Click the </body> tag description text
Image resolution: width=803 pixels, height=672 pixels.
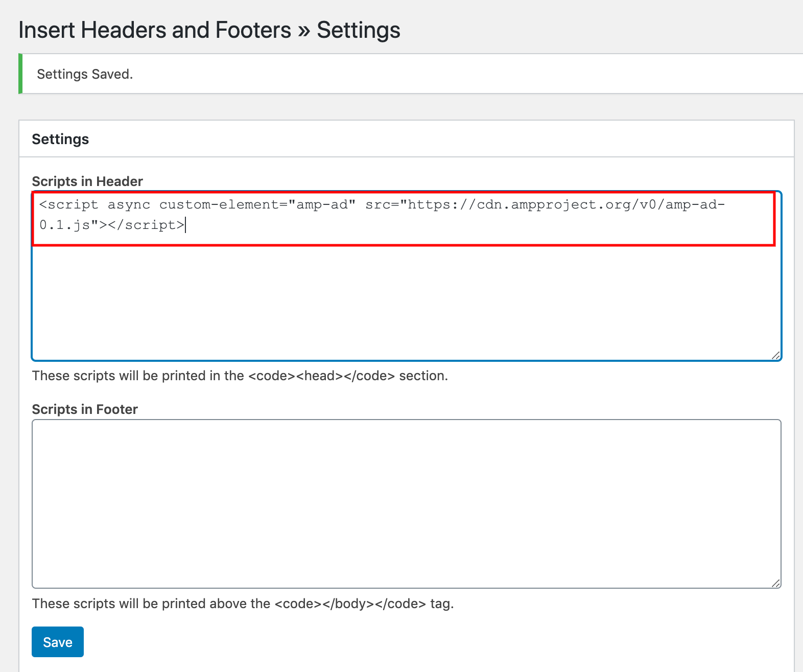pyautogui.click(x=243, y=604)
